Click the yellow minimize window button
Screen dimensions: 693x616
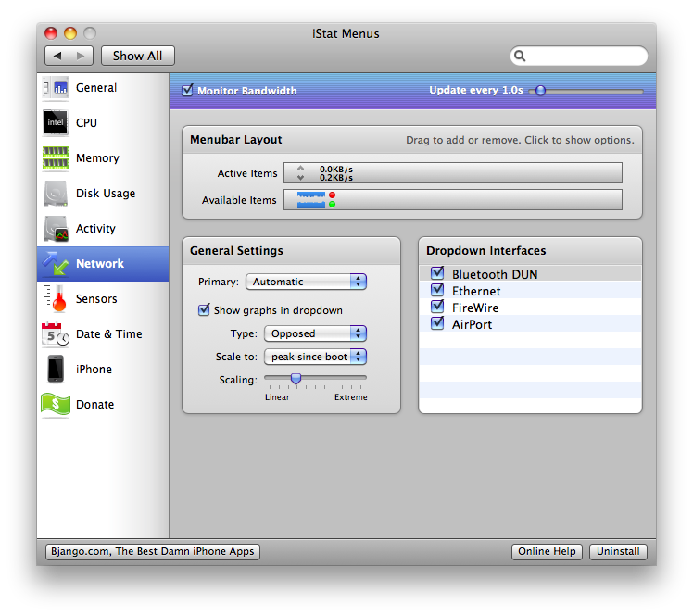(x=70, y=33)
